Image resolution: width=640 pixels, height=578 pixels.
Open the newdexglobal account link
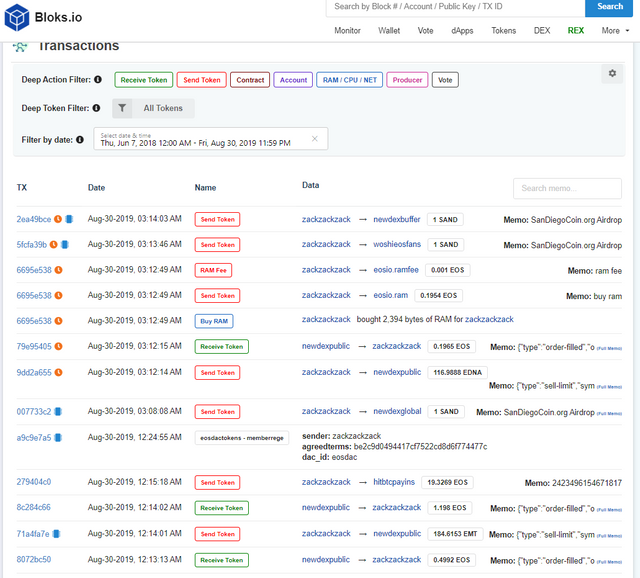coord(397,411)
